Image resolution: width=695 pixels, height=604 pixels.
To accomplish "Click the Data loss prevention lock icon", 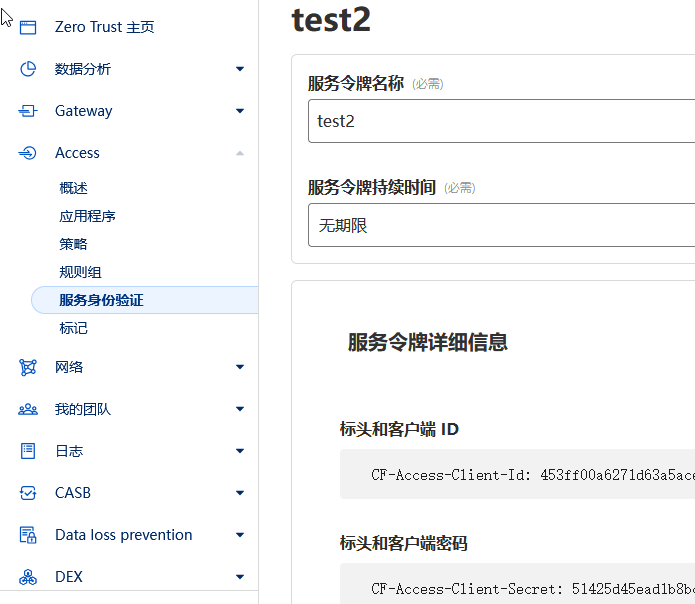I will click(28, 535).
